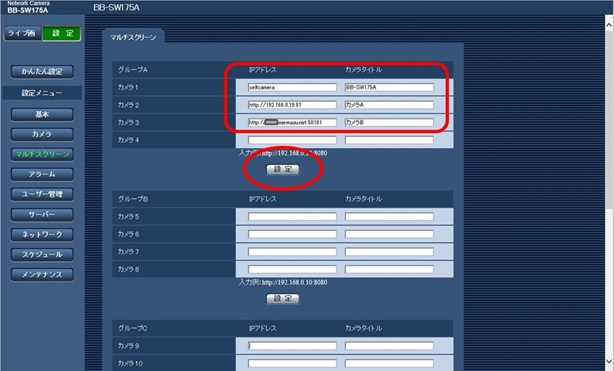Image resolution: width=614 pixels, height=371 pixels.
Task: Click カメラ9 IP address field
Action: click(292, 346)
